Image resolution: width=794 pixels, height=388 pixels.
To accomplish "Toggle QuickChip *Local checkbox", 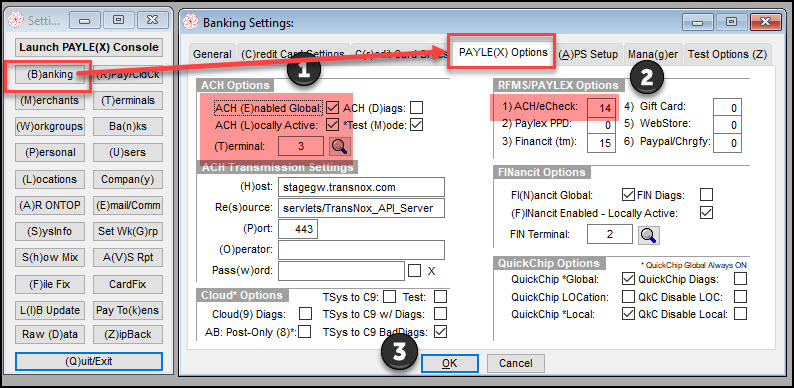I will tap(628, 314).
